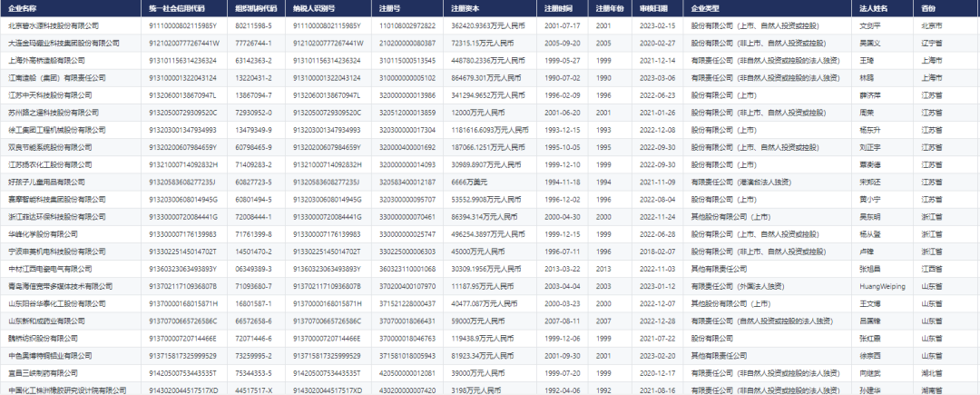Click registration date 2007-08-11

pos(563,321)
